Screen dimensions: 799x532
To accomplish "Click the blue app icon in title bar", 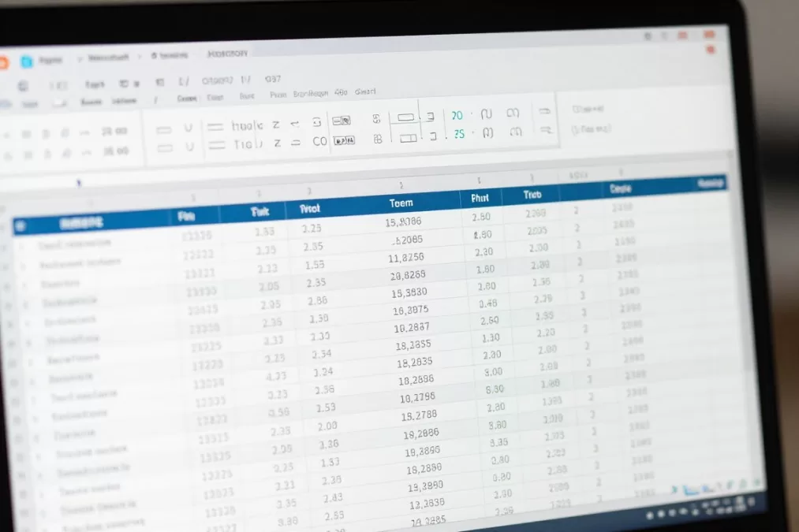I will 27,61.
